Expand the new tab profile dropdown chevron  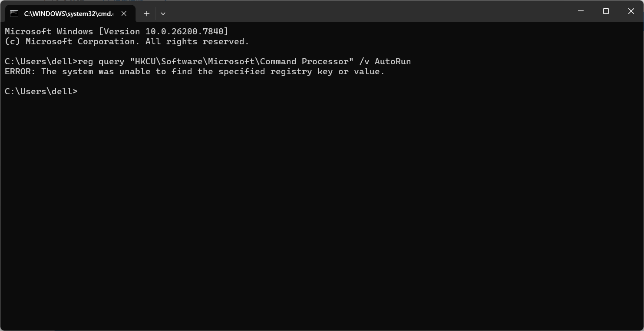point(163,13)
